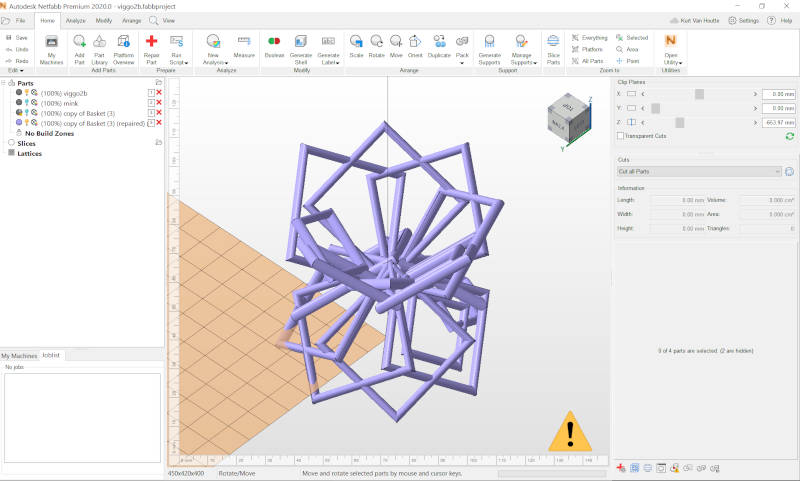
Task: Open the Help button
Action: click(780, 20)
